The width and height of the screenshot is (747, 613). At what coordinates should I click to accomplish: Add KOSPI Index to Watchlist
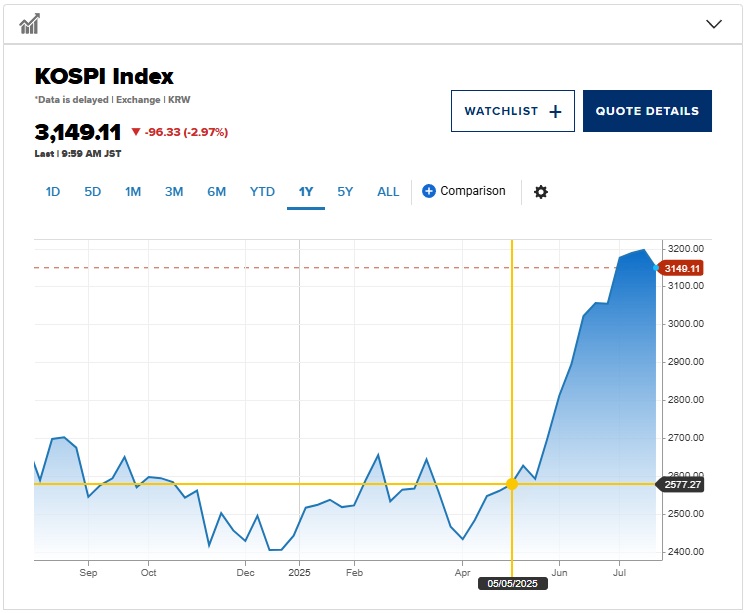[x=513, y=111]
